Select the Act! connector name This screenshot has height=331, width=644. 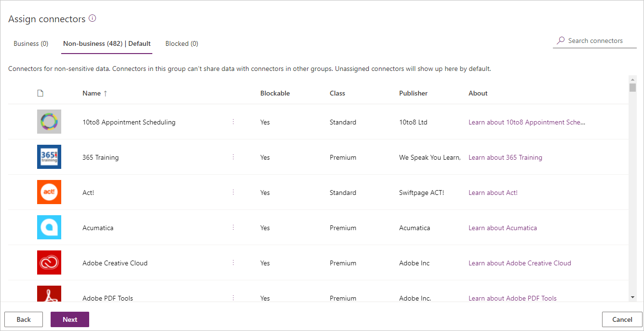coord(88,193)
